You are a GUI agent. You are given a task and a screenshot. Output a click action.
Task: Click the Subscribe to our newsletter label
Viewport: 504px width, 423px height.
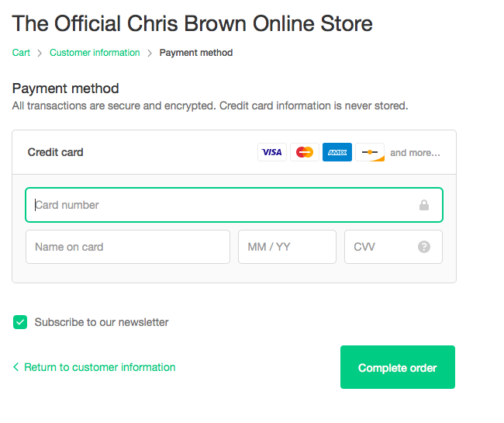(102, 322)
